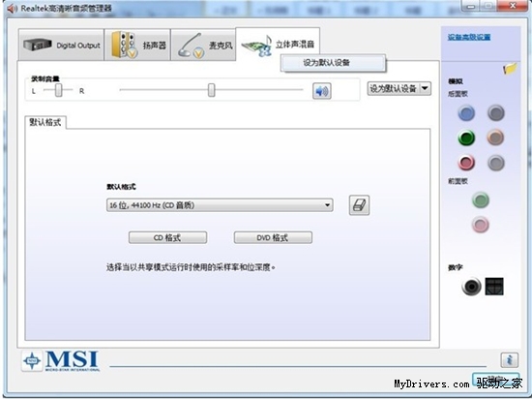Image resolution: width=532 pixels, height=399 pixels.
Task: Click the CD 格式 button
Action: (x=167, y=237)
